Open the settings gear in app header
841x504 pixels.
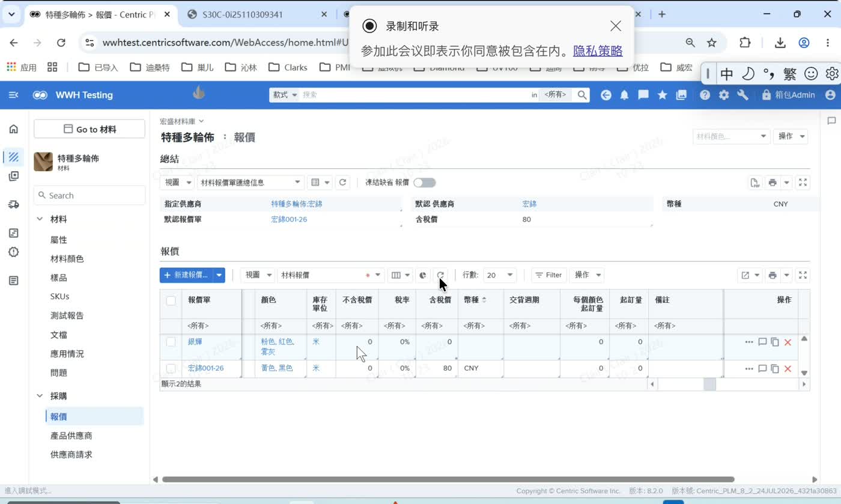[724, 95]
